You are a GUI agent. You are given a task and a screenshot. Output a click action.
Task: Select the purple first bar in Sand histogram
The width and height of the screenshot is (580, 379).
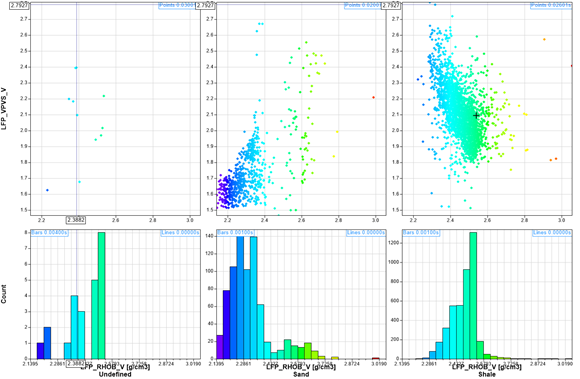[220, 347]
